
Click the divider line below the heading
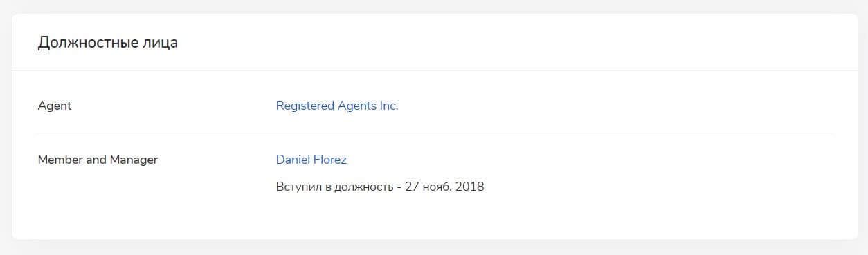[x=435, y=70]
